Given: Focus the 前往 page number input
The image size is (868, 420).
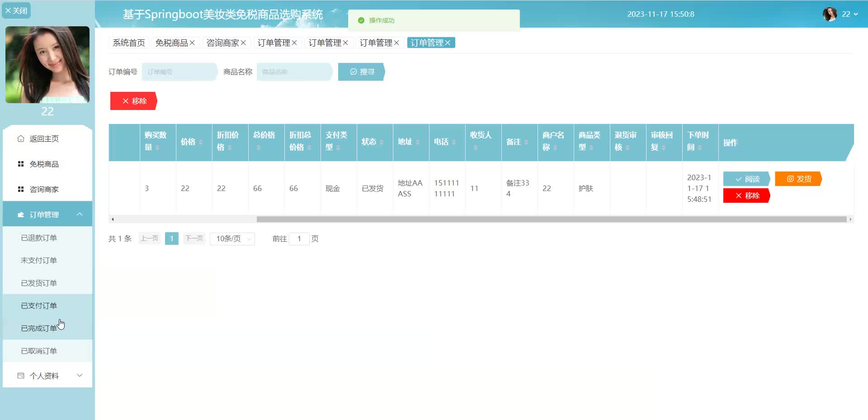Looking at the screenshot, I should (x=299, y=239).
